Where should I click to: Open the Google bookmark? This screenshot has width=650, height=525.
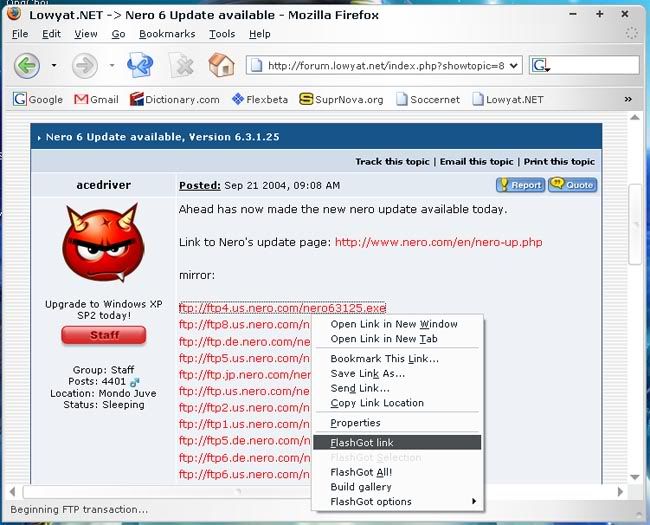pos(38,100)
